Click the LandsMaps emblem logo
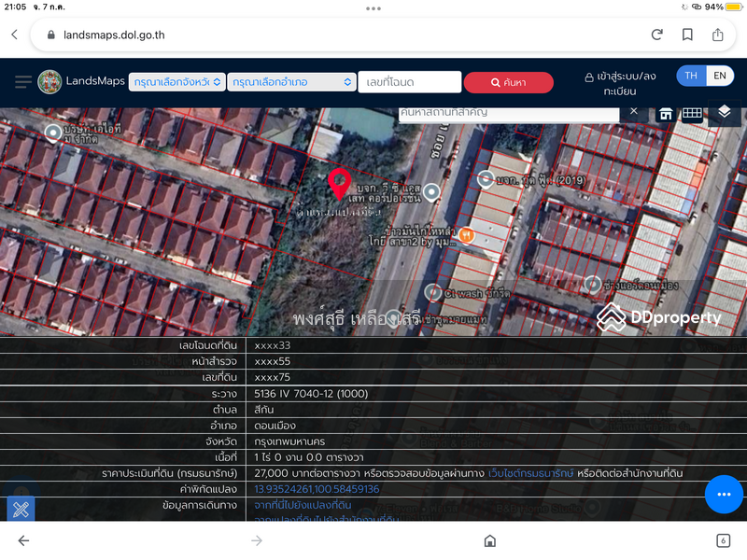 49,82
